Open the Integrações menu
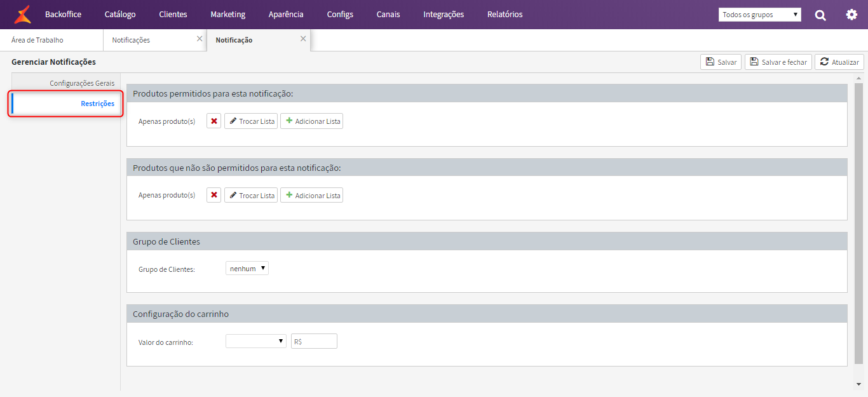This screenshot has width=868, height=397. 444,14
